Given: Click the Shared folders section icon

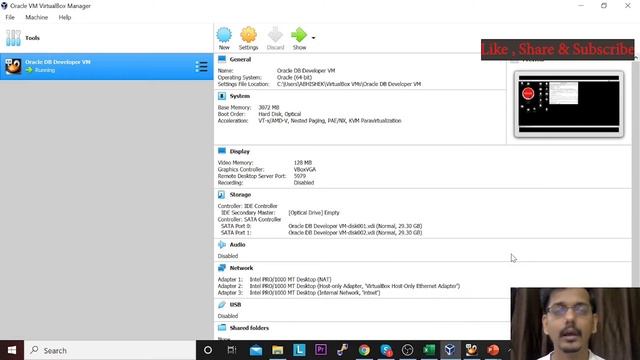Looking at the screenshot, I should (x=222, y=328).
